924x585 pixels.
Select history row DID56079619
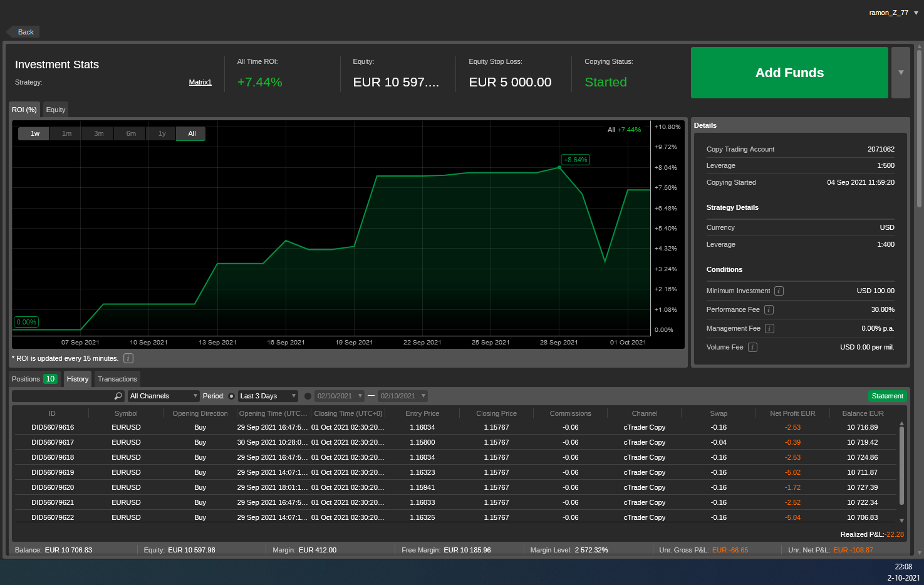455,472
